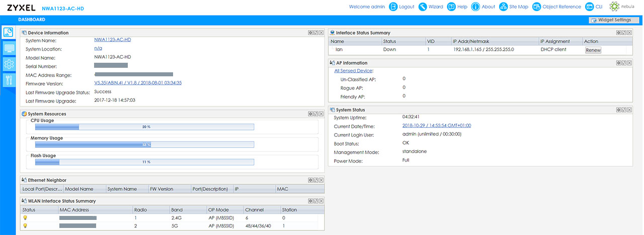Refresh the System Status widget

pyautogui.click(x=624, y=109)
